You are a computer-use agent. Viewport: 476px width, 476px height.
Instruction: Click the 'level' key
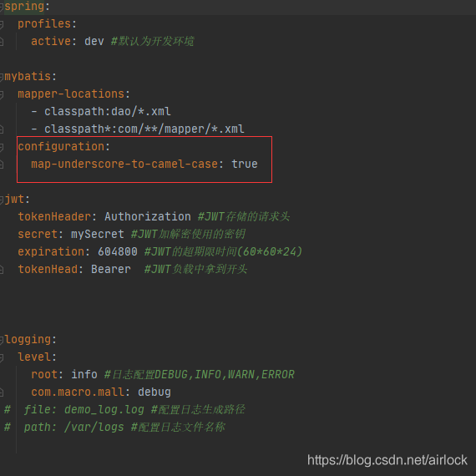34,357
